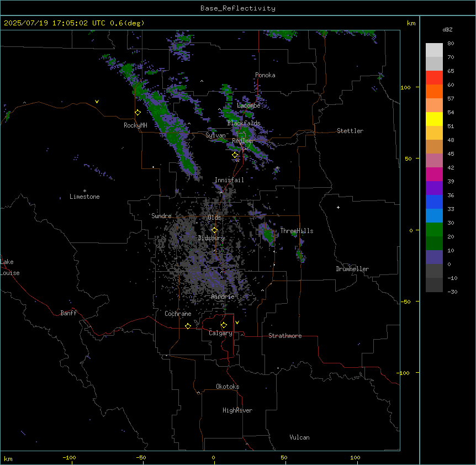This screenshot has height=465, width=476.
Task: Select the yellow diamond marker above Calgary label
Action: click(x=224, y=325)
